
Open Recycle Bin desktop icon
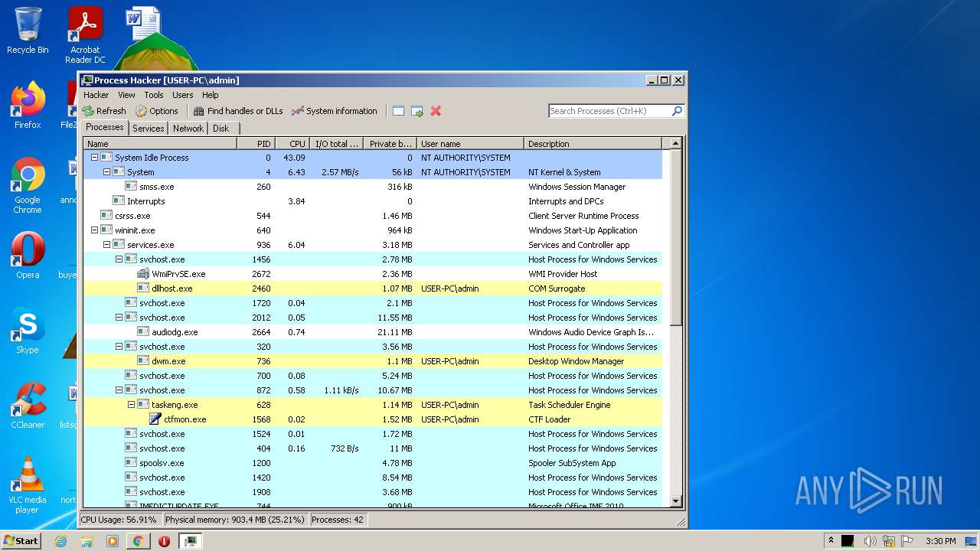(28, 31)
